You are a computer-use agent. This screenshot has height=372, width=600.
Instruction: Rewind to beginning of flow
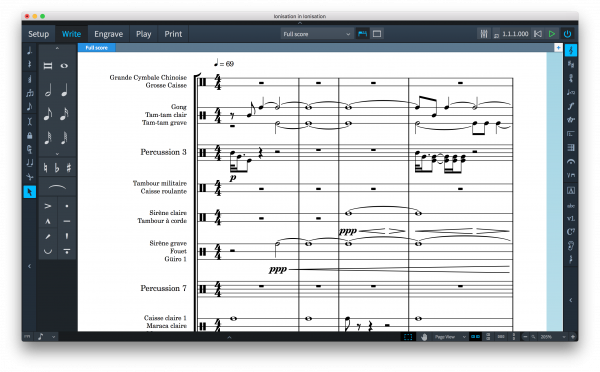[x=538, y=34]
